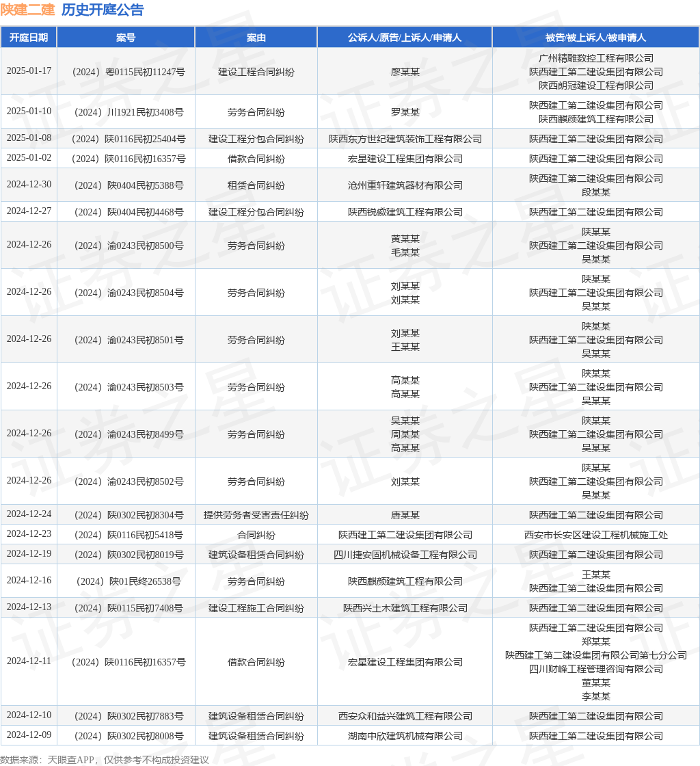Screen dimensions: 700x766
Task: Click defendant 郑某某
Action: coord(596,642)
